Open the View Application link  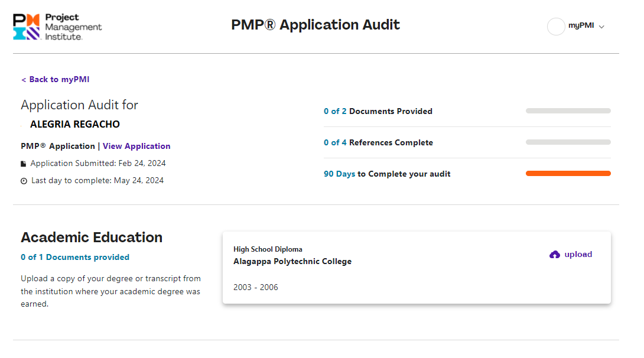tap(136, 146)
